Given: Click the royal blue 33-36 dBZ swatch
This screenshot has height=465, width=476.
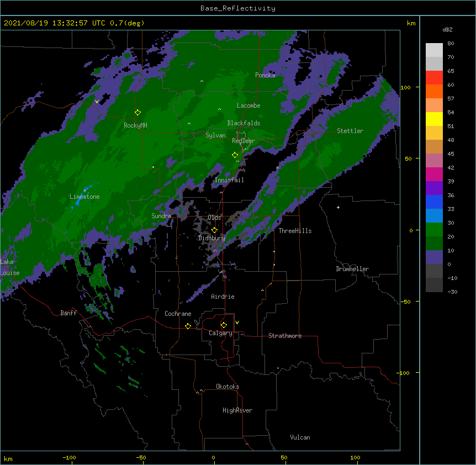Looking at the screenshot, I should 434,202.
